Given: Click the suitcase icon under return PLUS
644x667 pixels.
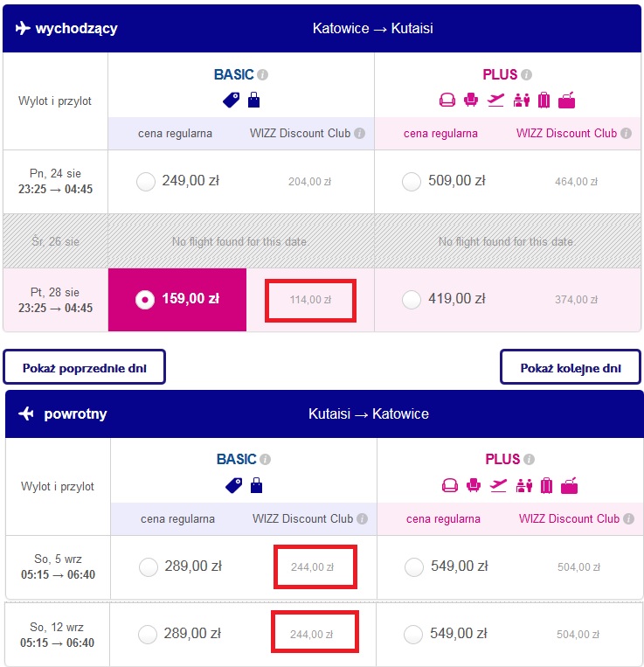Looking at the screenshot, I should pyautogui.click(x=546, y=485).
